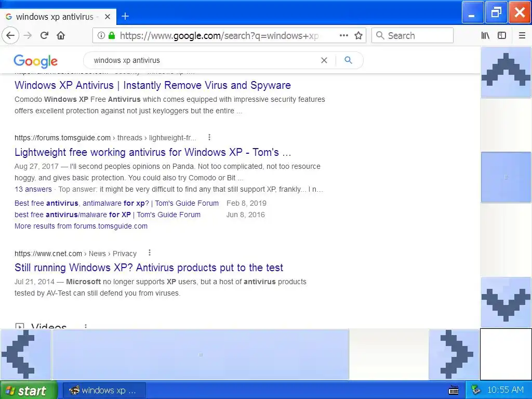Viewport: 532px width, 399px height.
Task: Submit search with Google magnifier icon
Action: 348,60
